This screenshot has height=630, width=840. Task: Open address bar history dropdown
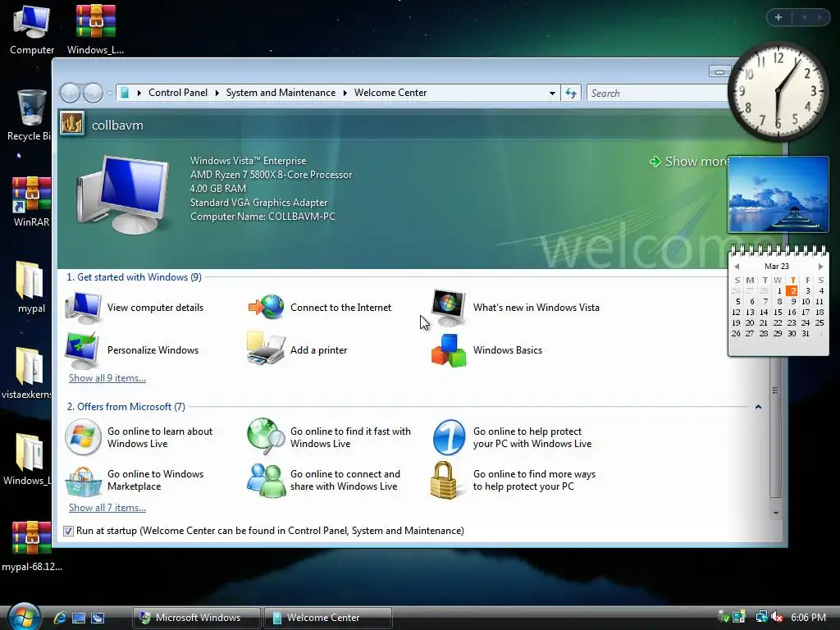point(552,94)
